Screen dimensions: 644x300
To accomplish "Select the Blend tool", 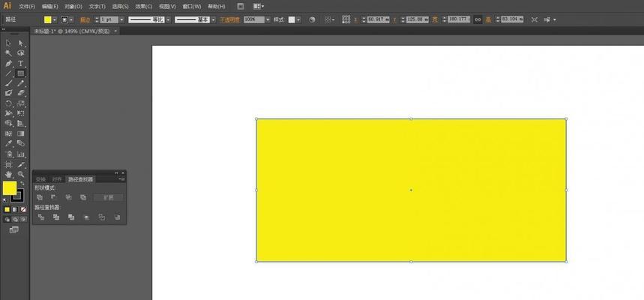I will 20,143.
